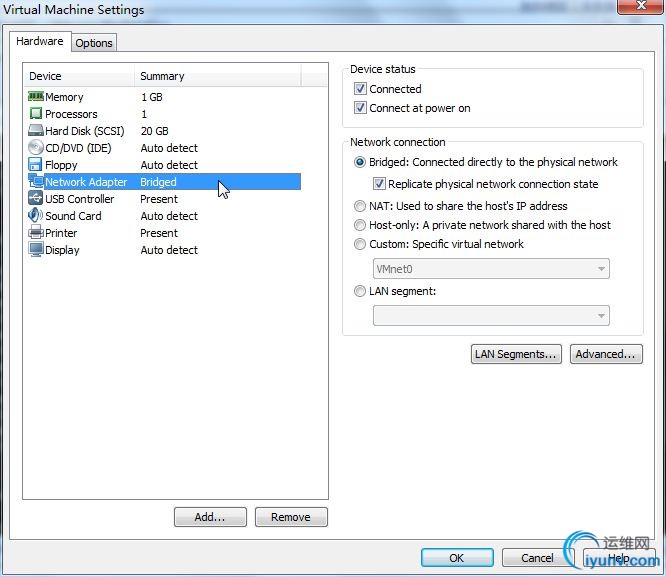Click Present summary for Printer

[x=159, y=233]
